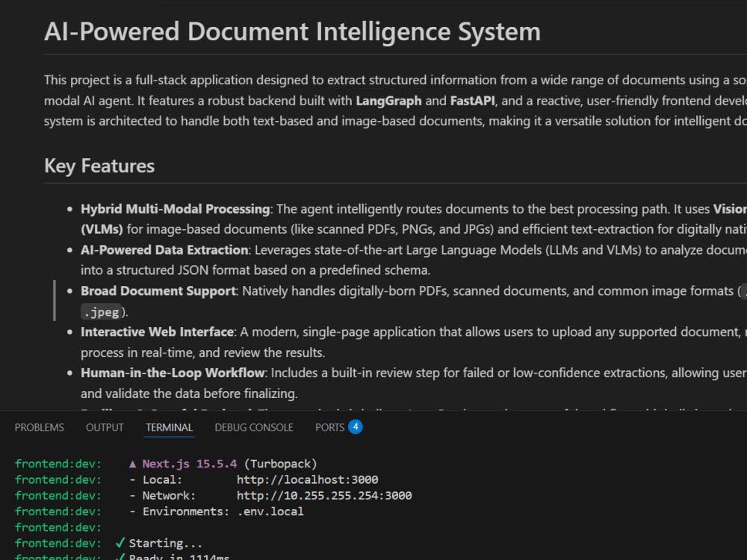Click the bold text 'Hybrid Multi-Modal Processing'
This screenshot has height=560, width=747.
(176, 209)
